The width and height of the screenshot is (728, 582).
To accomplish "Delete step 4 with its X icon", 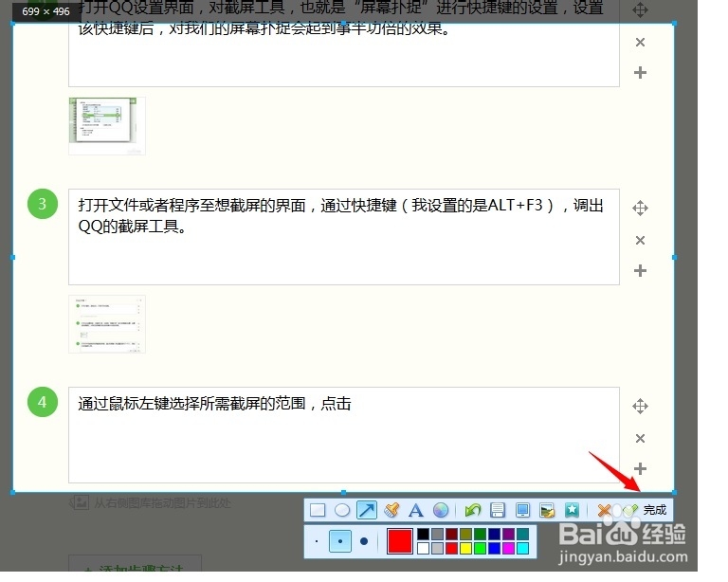I will tap(640, 439).
